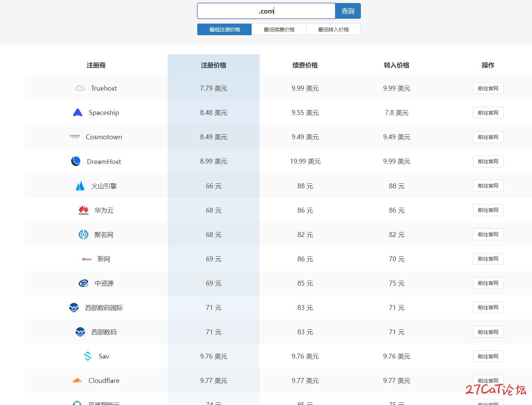This screenshot has width=532, height=405.
Task: Open 前往官网 button for 中资源
Action: pyautogui.click(x=488, y=283)
